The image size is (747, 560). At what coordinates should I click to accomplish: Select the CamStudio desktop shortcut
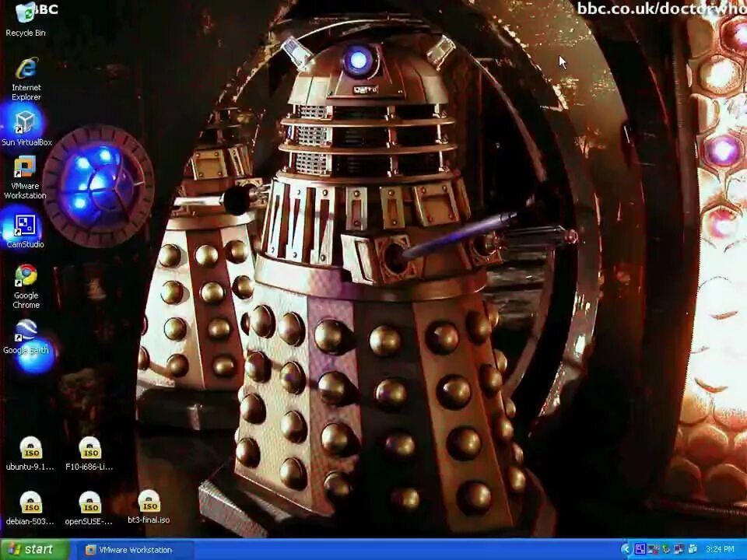[x=25, y=232]
